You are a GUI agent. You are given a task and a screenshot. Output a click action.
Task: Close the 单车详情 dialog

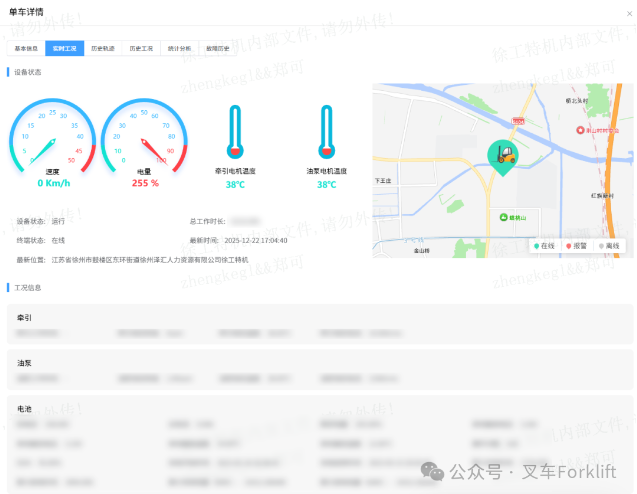(x=627, y=13)
